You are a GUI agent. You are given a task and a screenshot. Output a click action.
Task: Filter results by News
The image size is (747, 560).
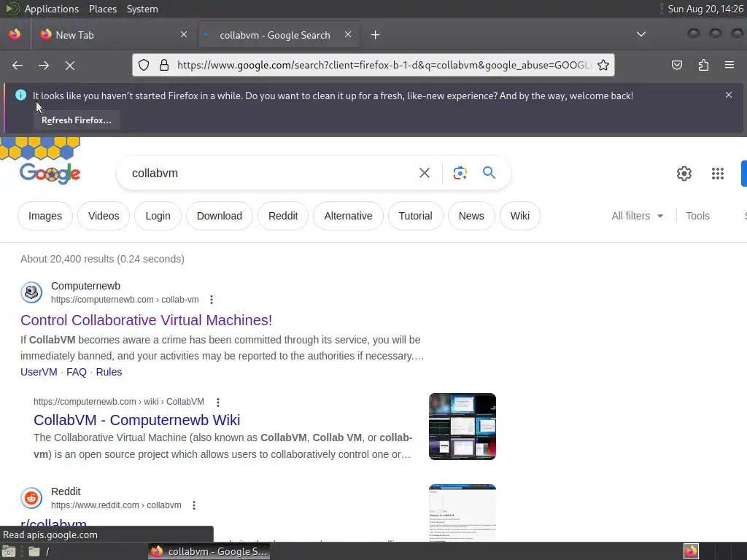(471, 216)
